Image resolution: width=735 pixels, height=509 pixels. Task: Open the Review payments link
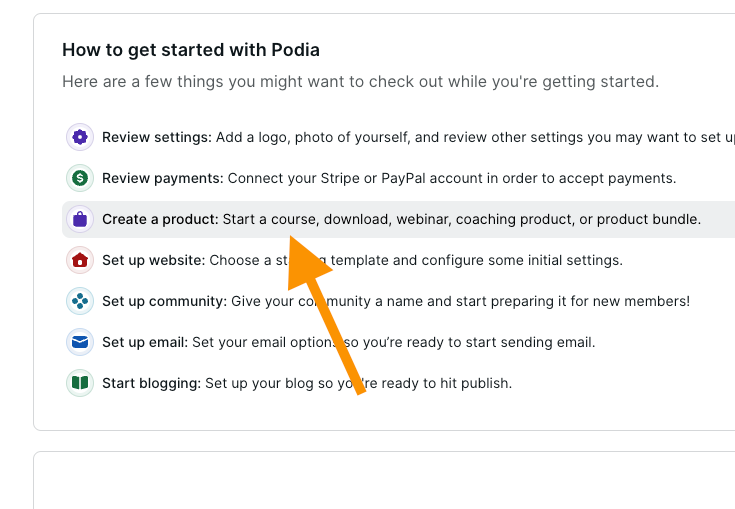[162, 178]
